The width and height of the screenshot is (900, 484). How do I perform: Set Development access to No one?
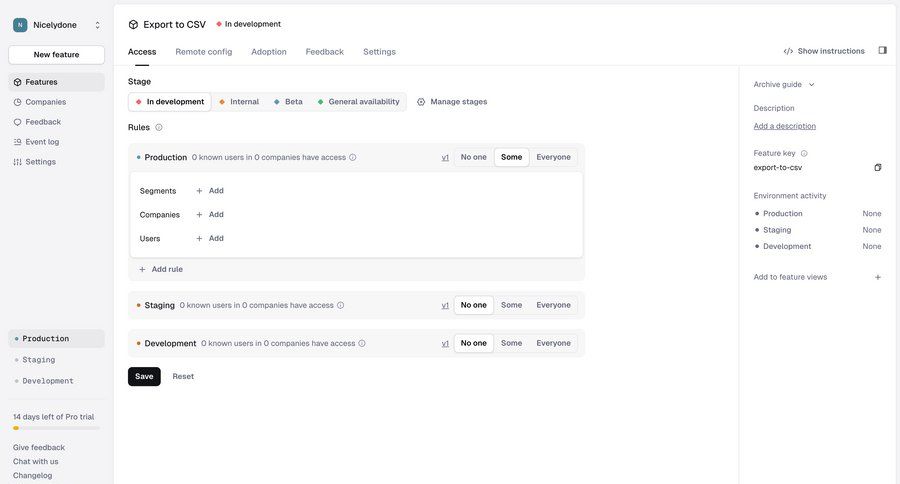474,343
